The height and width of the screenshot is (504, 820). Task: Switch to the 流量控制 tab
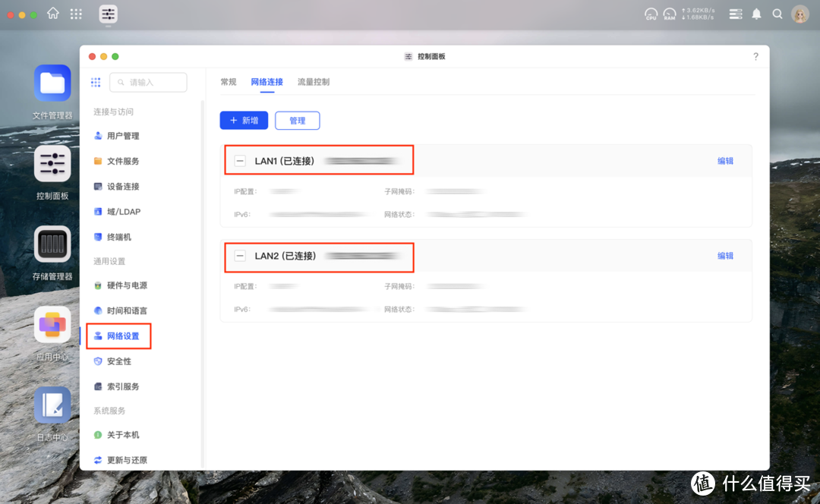click(x=314, y=82)
